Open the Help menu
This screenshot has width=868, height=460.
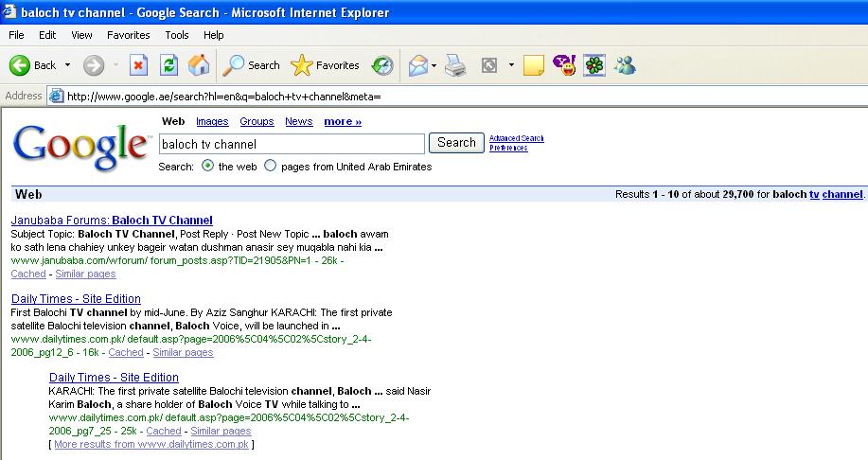213,35
